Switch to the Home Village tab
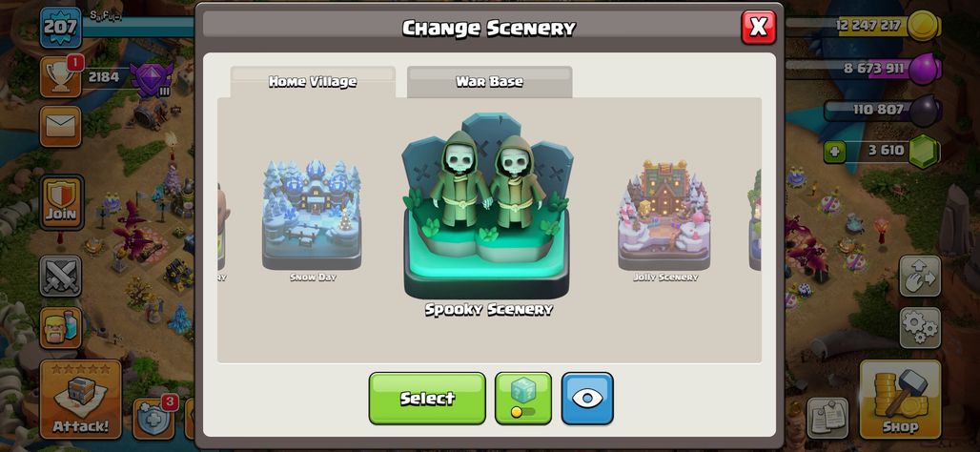This screenshot has height=452, width=980. pyautogui.click(x=313, y=82)
